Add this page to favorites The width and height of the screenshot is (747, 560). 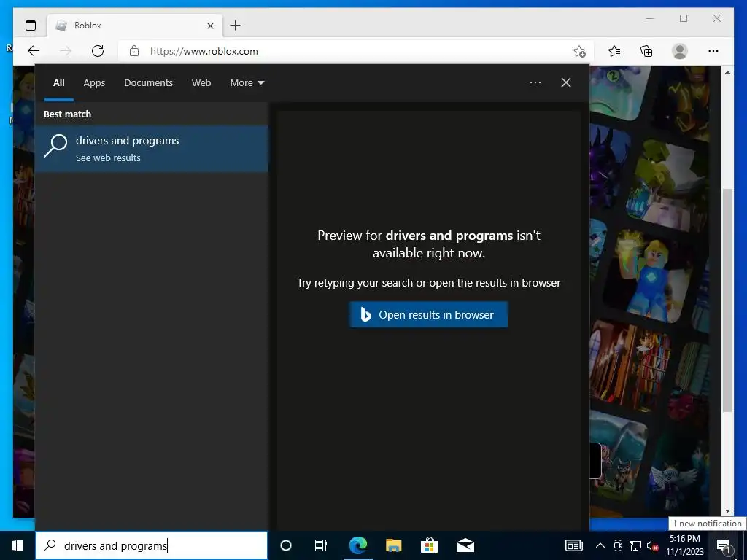(x=579, y=52)
